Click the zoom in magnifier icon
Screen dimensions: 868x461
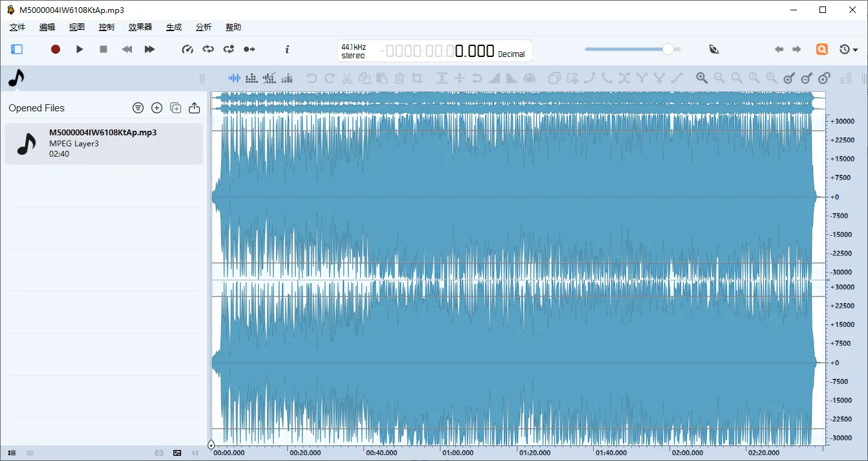coord(702,78)
